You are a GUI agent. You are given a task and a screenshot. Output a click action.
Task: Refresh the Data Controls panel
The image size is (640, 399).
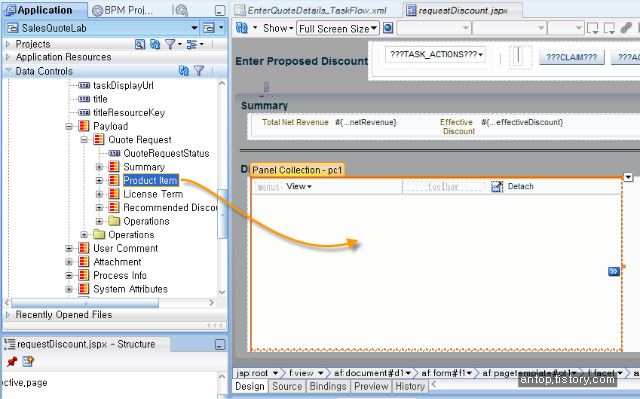184,71
